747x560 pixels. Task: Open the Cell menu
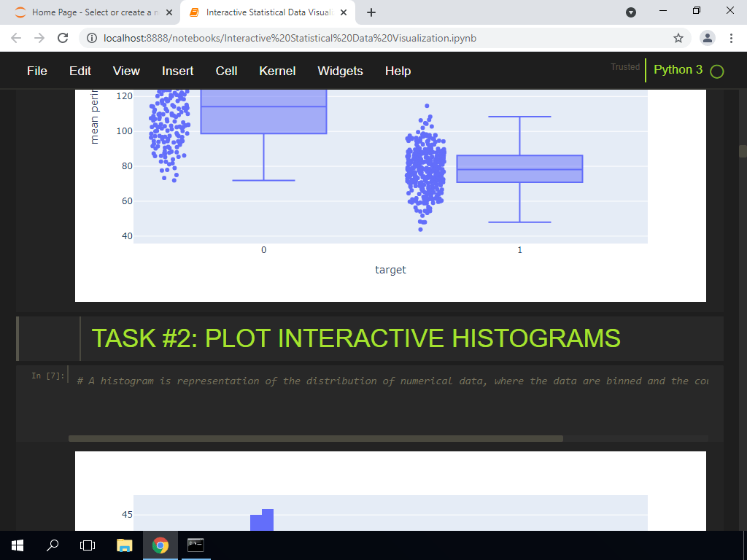click(226, 71)
